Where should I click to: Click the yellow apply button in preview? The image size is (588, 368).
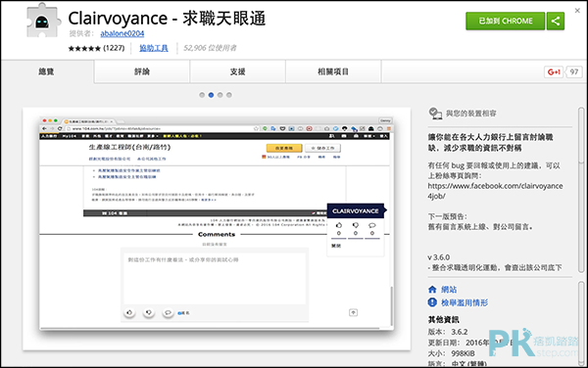pos(284,148)
